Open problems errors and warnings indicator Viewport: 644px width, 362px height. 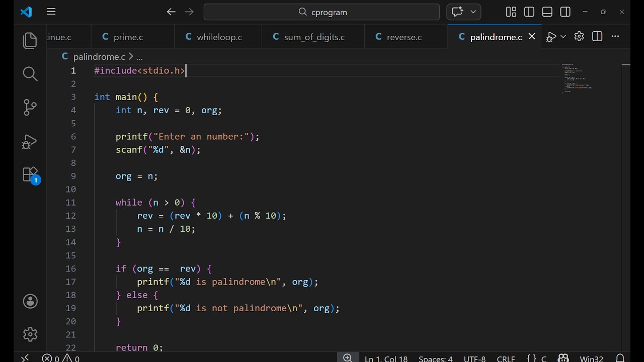click(60, 358)
